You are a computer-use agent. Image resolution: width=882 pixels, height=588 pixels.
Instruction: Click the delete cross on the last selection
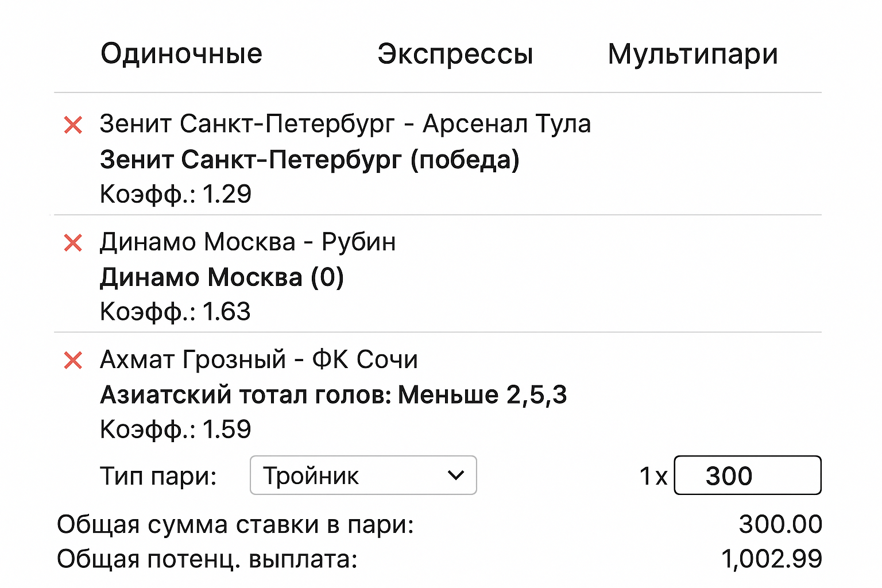coord(72,359)
